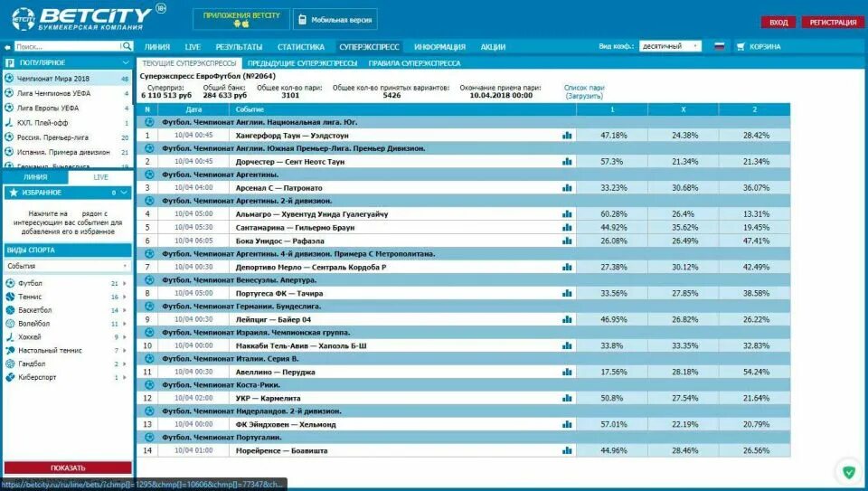This screenshot has width=868, height=491.
Task: Open the Мобильная версия button
Action: coord(335,19)
